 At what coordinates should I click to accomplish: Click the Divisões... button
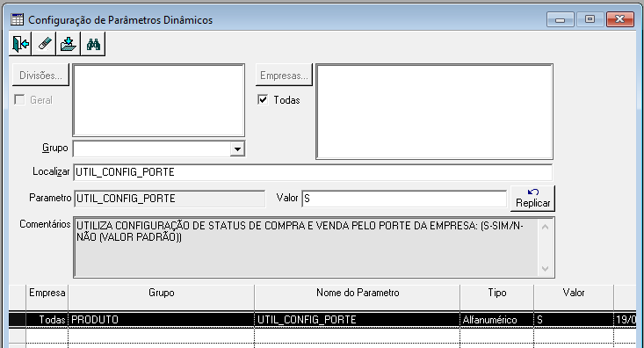[40, 76]
